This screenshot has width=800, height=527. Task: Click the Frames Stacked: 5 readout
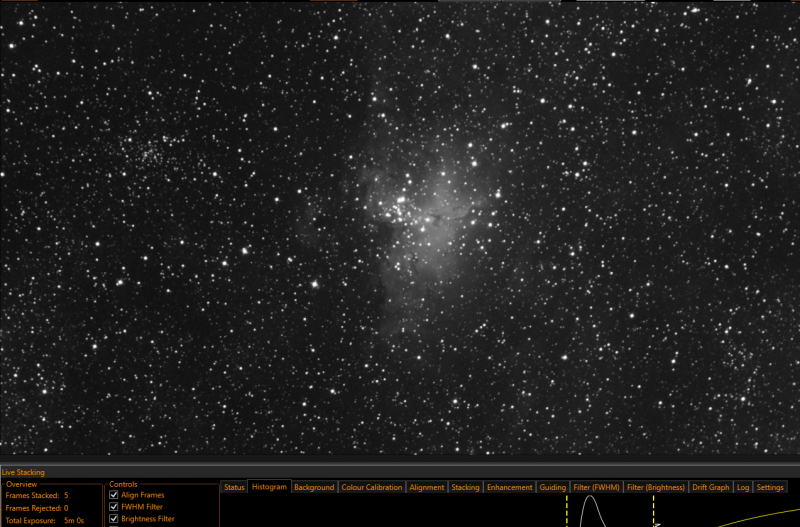37,495
